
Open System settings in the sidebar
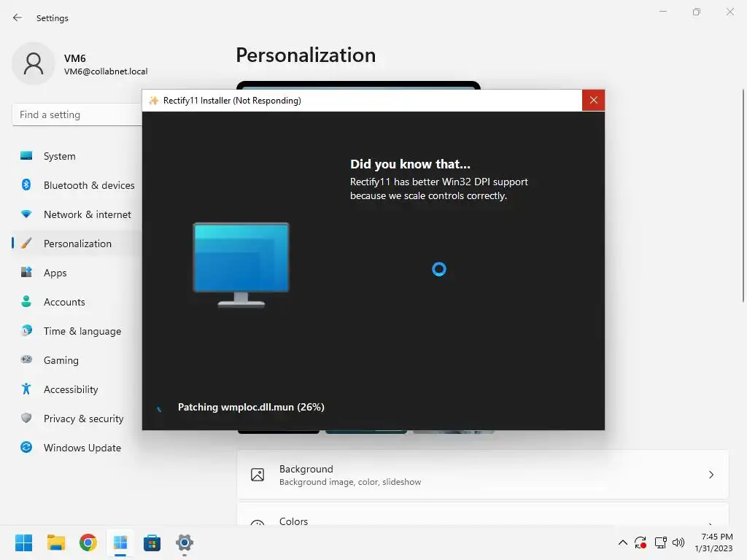tap(76, 156)
